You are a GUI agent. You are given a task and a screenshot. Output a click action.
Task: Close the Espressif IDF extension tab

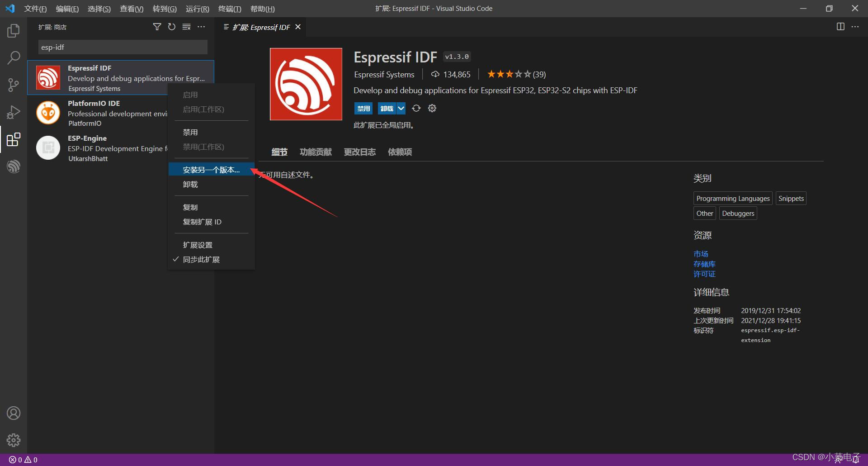click(x=298, y=27)
